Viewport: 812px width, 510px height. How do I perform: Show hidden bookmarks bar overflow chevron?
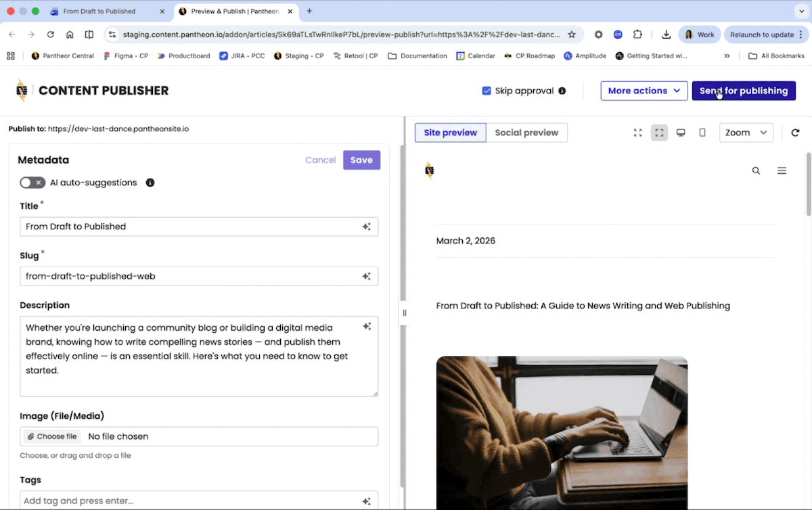point(727,56)
